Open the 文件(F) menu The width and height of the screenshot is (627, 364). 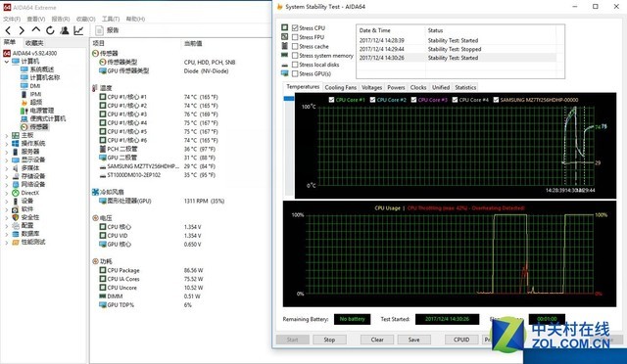click(12, 19)
